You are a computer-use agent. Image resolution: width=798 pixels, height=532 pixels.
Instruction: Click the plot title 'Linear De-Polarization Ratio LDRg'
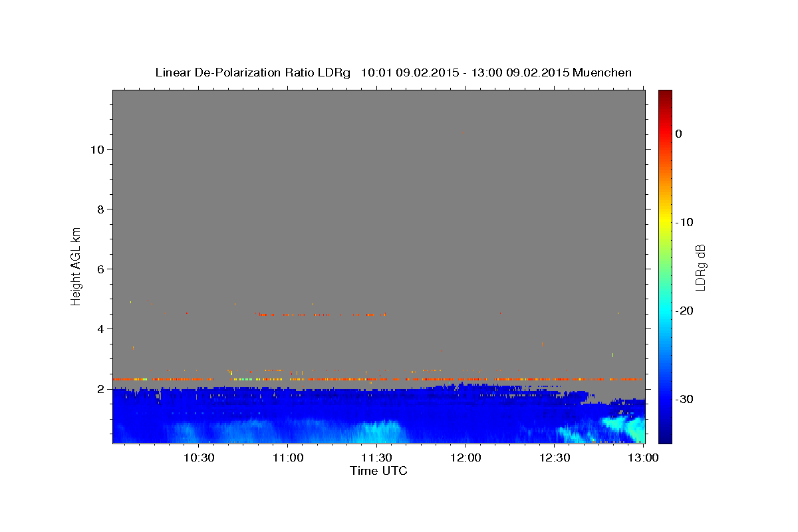click(x=252, y=72)
